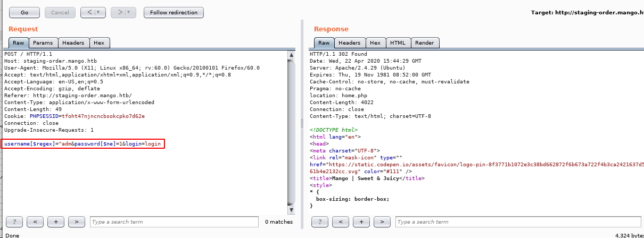The width and height of the screenshot is (644, 238).
Task: Click the Request search help '?' button
Action: pos(14,222)
